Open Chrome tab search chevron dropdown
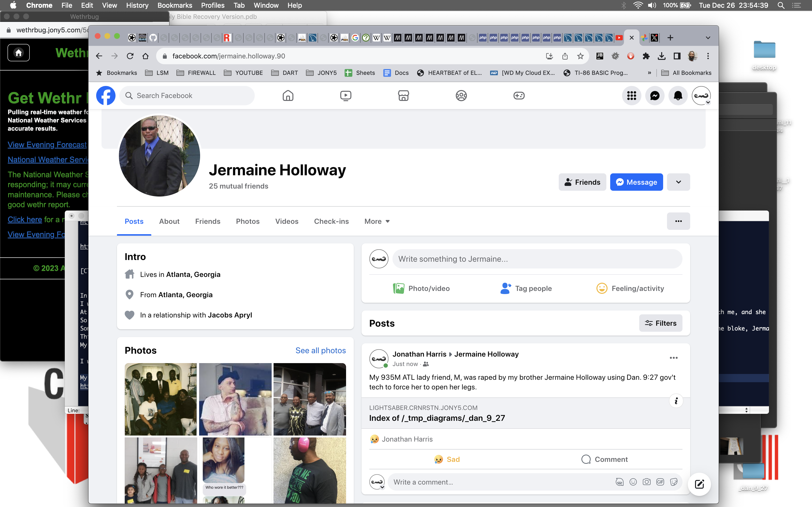This screenshot has width=812, height=507. [708, 38]
